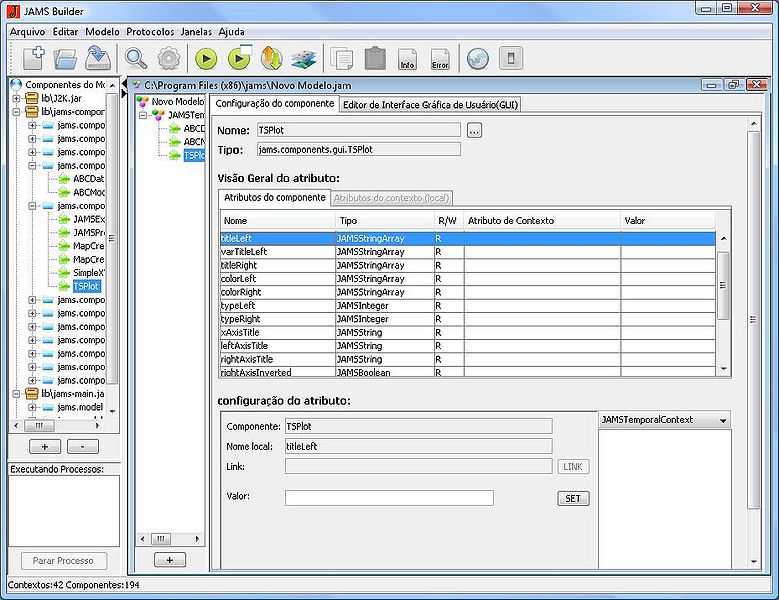This screenshot has width=779, height=600.
Task: Click the '...' button next to Nome
Action: pyautogui.click(x=474, y=130)
